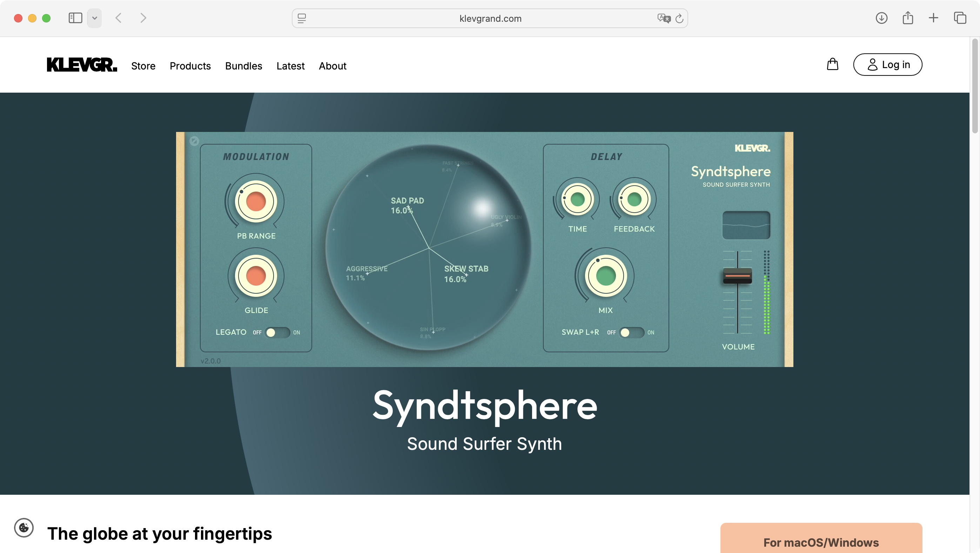Click the small circle icon at plugin top-left

click(194, 141)
